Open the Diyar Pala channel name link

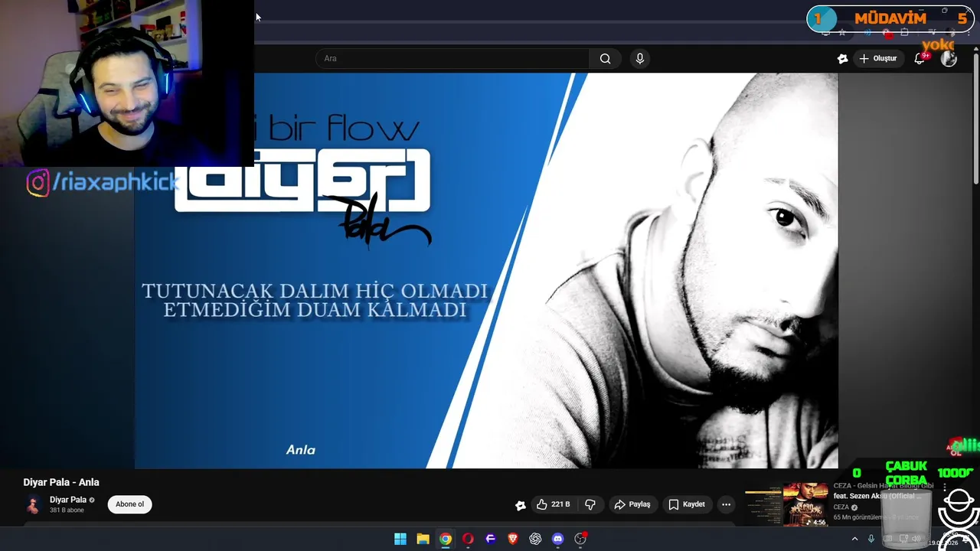point(68,500)
